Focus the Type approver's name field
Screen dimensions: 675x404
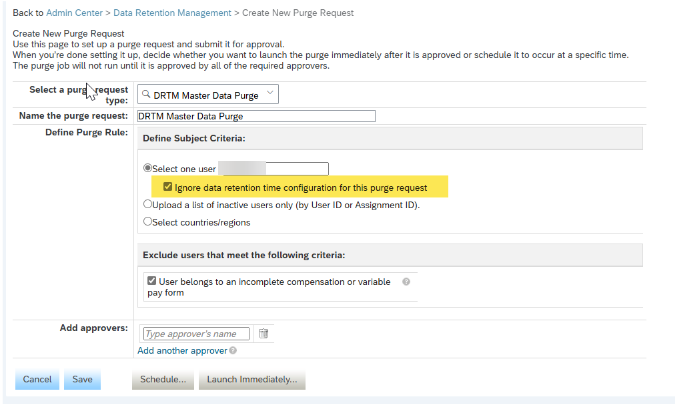(x=196, y=334)
